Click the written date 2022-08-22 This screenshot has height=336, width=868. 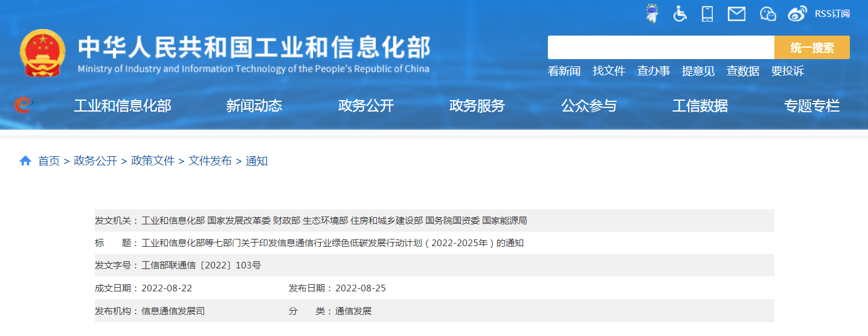tap(167, 288)
